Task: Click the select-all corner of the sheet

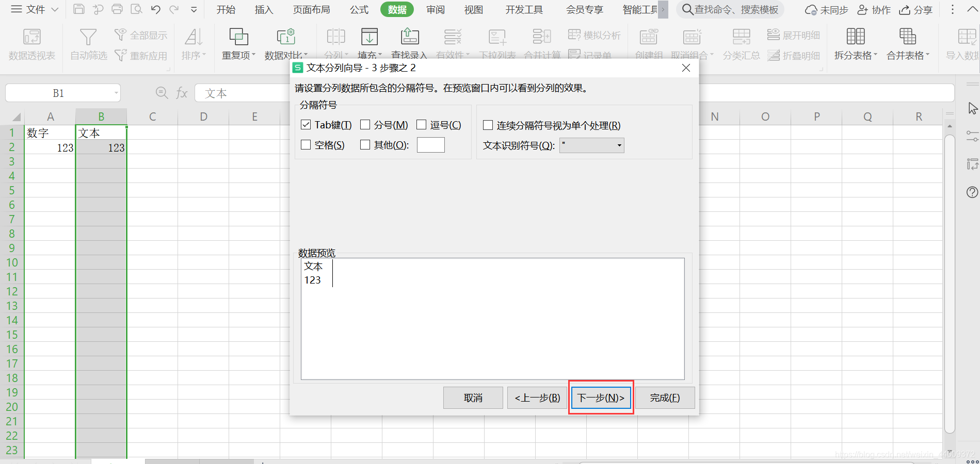Action: (15, 117)
